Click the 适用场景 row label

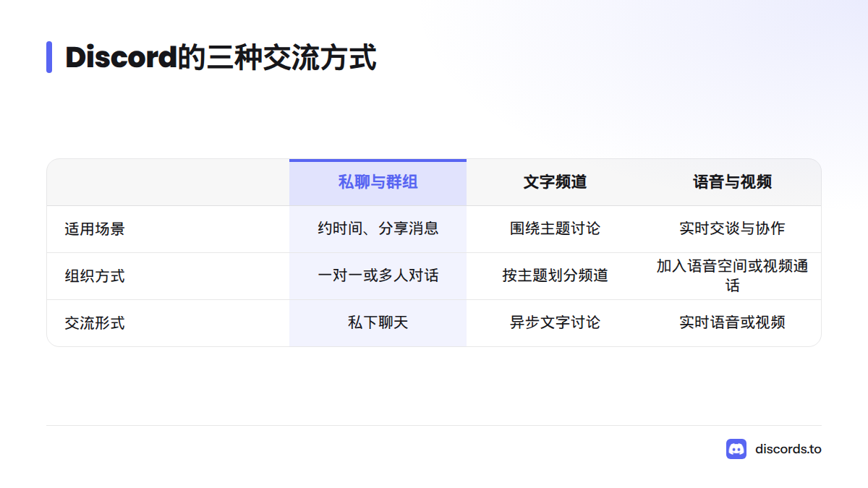tap(95, 229)
